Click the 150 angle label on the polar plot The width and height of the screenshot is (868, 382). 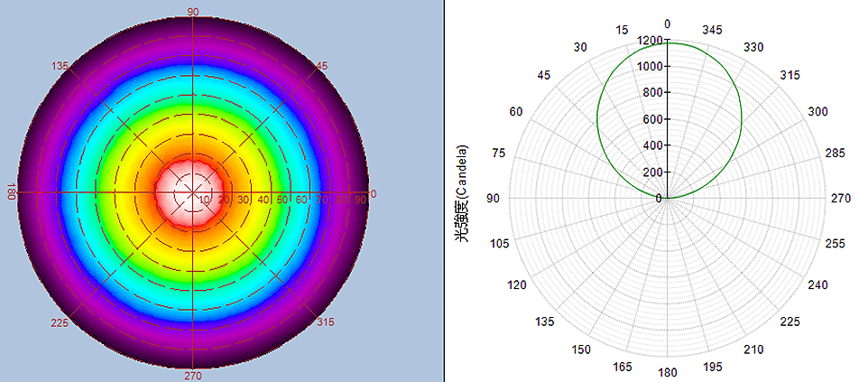coord(580,349)
